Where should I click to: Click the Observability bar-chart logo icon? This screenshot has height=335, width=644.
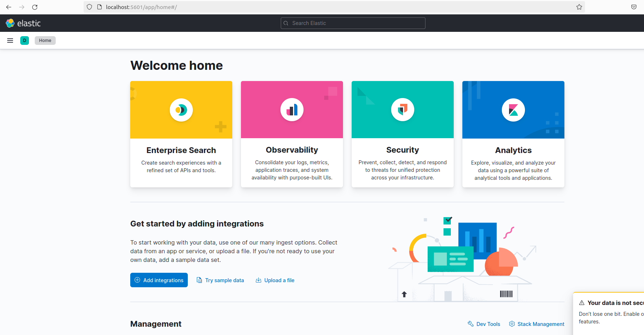[x=292, y=110]
